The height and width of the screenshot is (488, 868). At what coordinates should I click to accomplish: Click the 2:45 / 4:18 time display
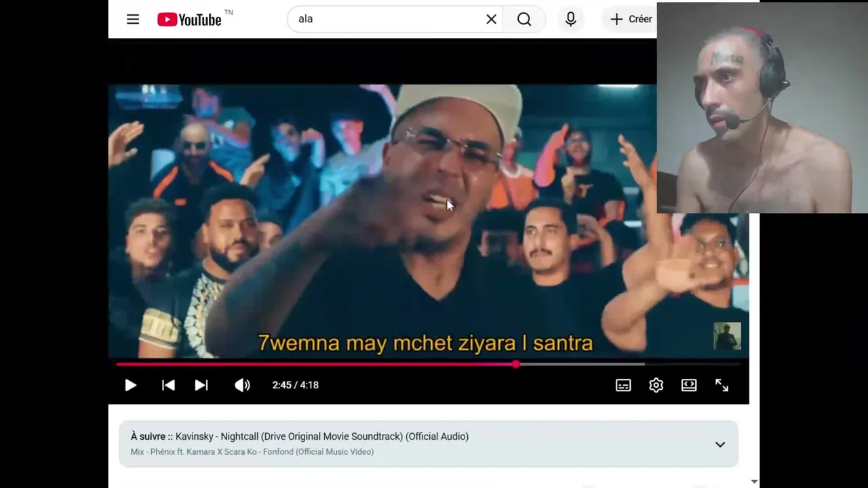point(296,385)
